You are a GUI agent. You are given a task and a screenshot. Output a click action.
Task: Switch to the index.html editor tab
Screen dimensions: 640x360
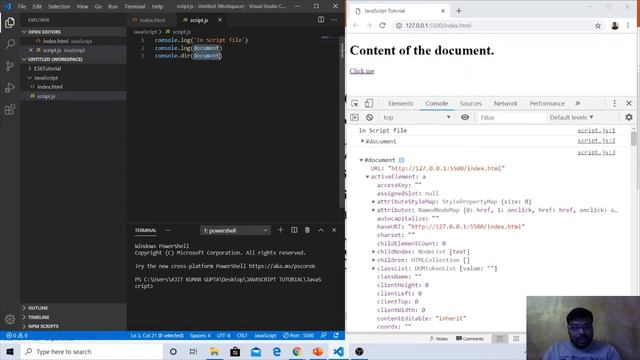click(x=152, y=20)
